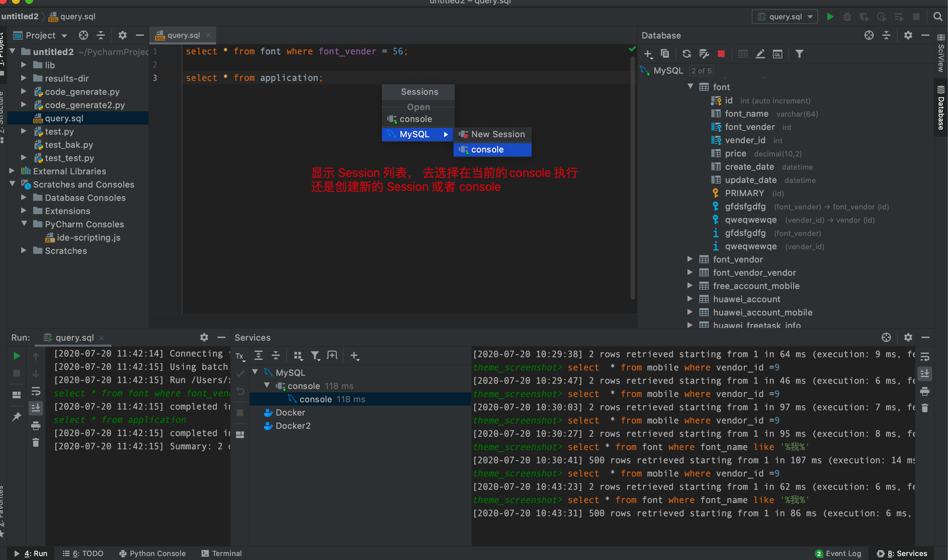Select font_vender column in Database tree
Viewport: 948px width, 560px height.
click(749, 127)
